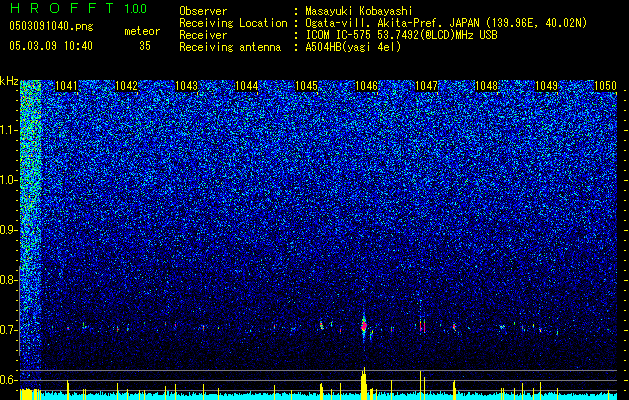Select antenna value A504HB(yagi 4el)
Screen dimensions: 629x400
(x=353, y=47)
